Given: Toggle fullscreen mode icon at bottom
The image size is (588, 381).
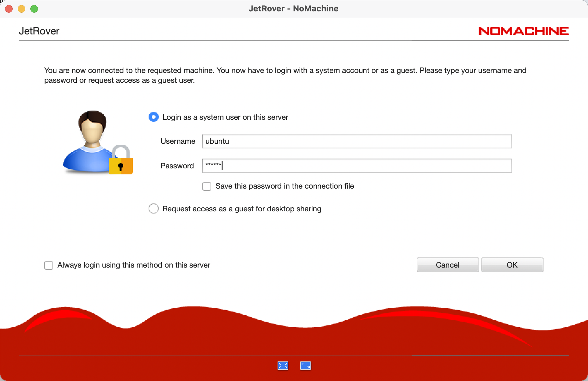Looking at the screenshot, I should 283,366.
